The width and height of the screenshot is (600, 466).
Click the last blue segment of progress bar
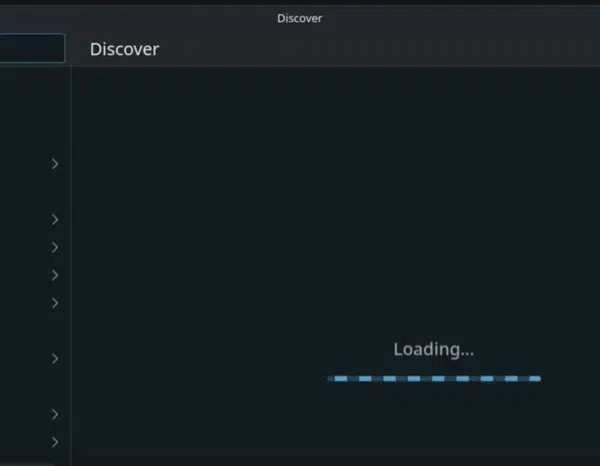point(535,379)
